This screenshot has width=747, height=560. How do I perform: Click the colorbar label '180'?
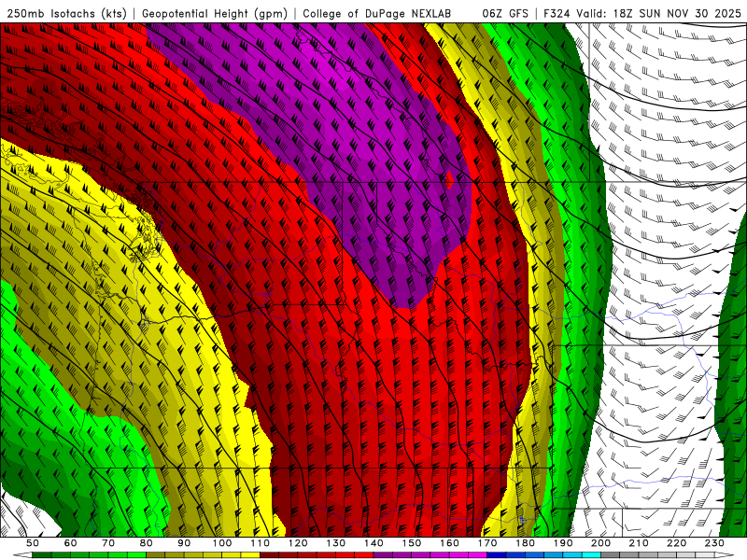pos(525,543)
